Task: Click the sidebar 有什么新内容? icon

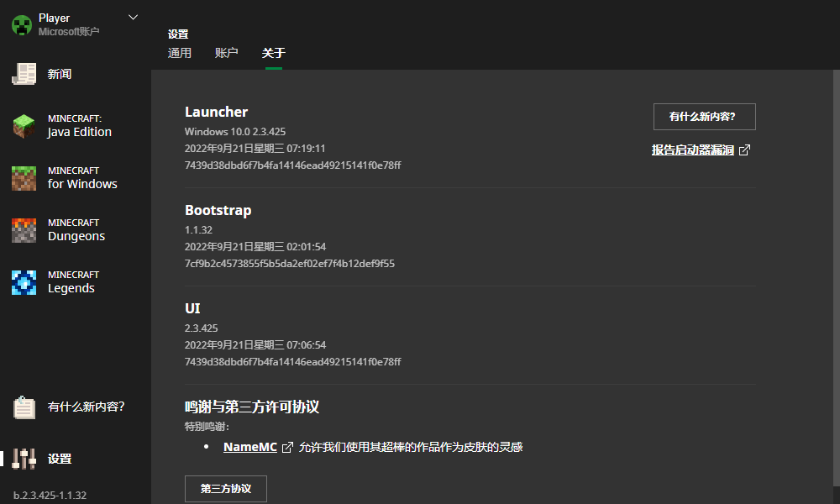Action: click(24, 407)
